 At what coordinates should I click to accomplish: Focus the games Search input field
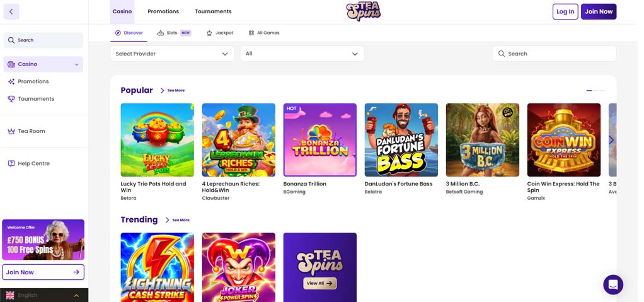tap(554, 54)
